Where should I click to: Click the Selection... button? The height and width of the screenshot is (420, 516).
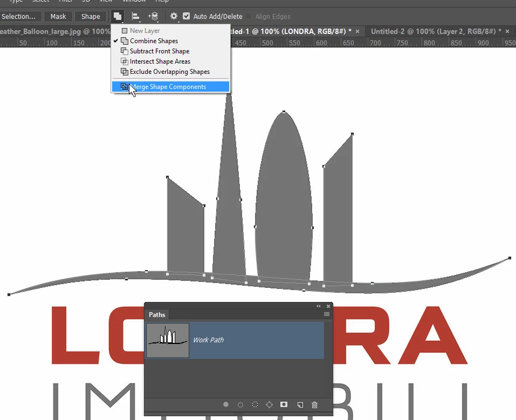click(20, 17)
